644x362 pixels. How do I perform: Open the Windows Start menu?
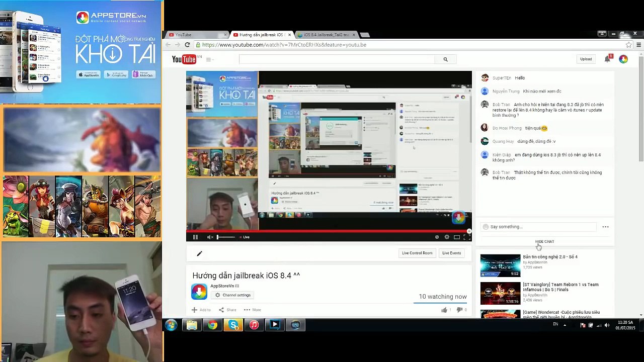171,325
